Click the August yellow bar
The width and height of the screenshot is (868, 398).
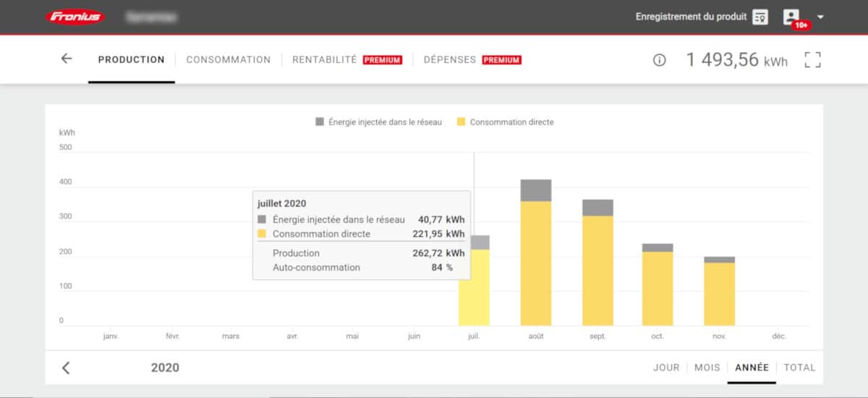pyautogui.click(x=536, y=264)
